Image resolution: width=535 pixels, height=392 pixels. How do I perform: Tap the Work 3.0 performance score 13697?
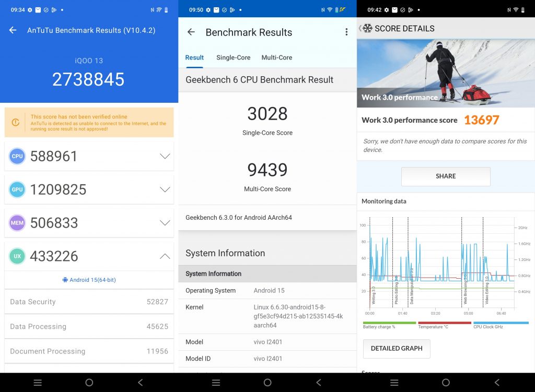coord(481,120)
